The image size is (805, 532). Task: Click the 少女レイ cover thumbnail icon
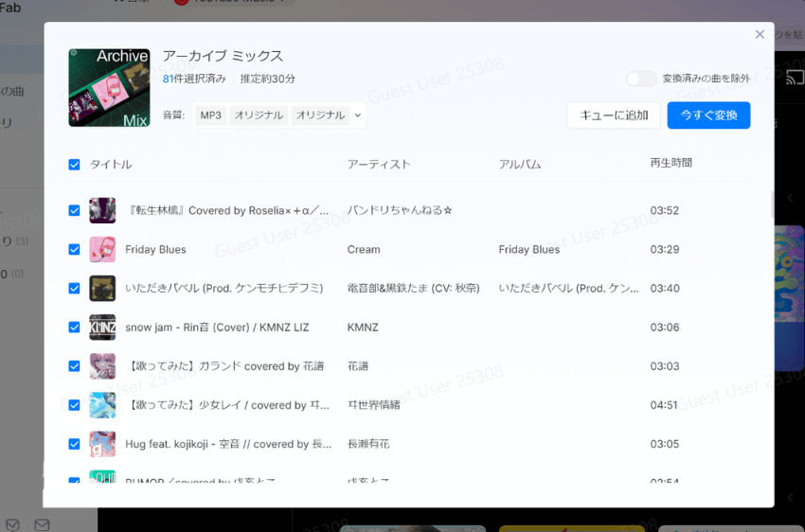(x=102, y=405)
